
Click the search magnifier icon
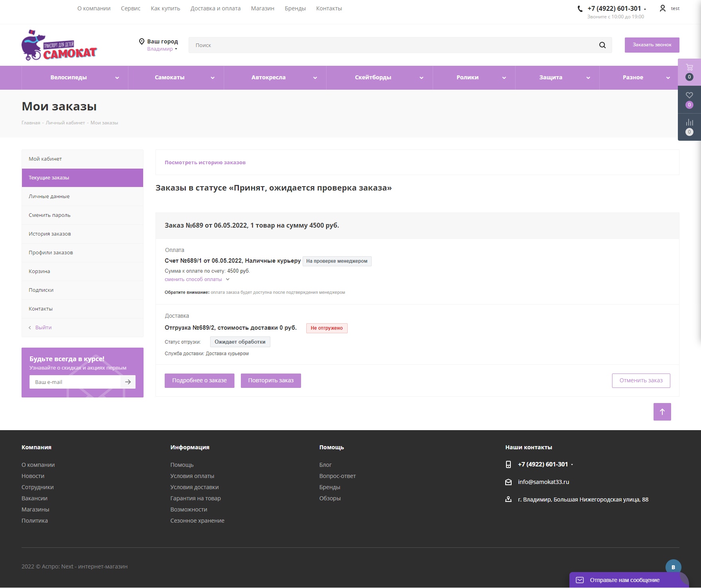(x=602, y=45)
